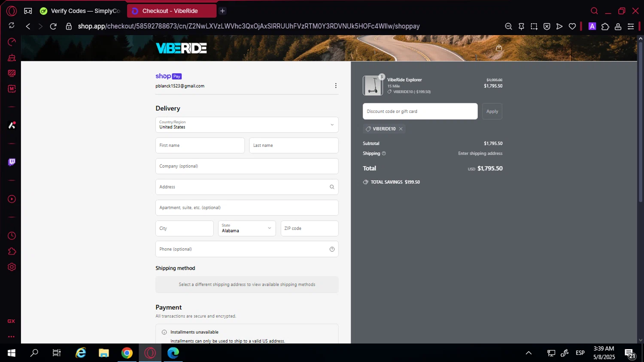Open GX Cleaner icon in sidebar

pos(12,58)
